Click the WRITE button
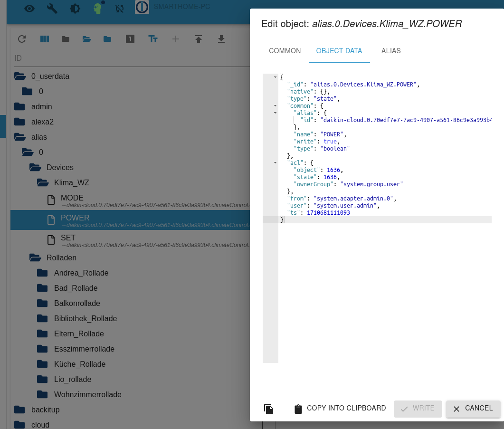Viewport: 504px width, 429px height. (418, 409)
